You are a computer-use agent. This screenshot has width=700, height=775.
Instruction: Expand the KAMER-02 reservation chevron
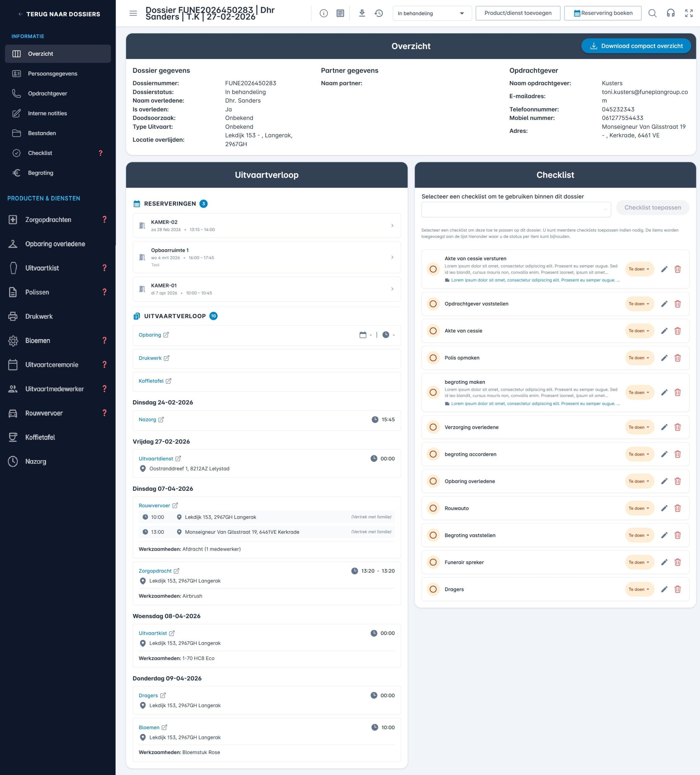tap(392, 226)
